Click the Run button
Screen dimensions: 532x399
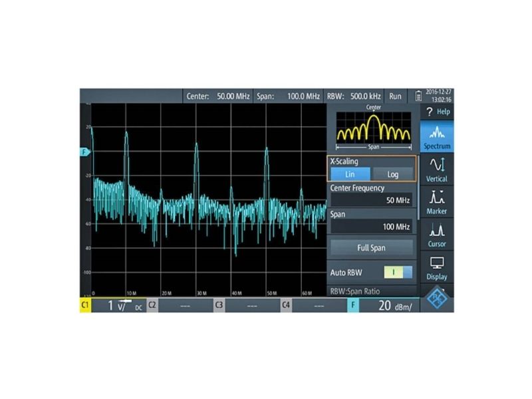(395, 96)
